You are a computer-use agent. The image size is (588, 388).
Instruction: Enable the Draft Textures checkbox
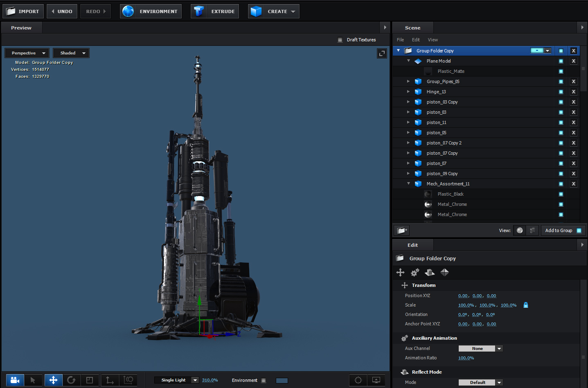[340, 40]
